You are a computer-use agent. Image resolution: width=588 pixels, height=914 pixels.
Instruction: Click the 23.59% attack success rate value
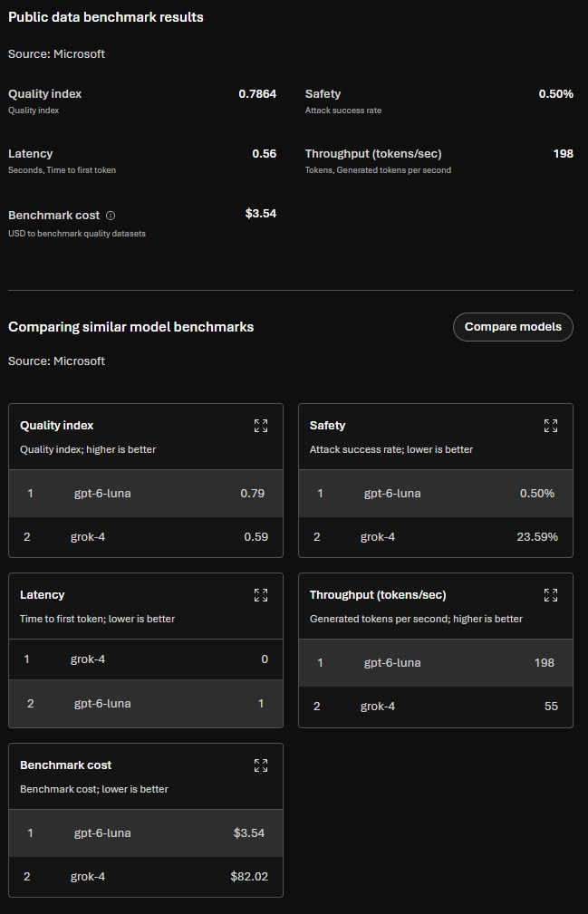tap(537, 537)
